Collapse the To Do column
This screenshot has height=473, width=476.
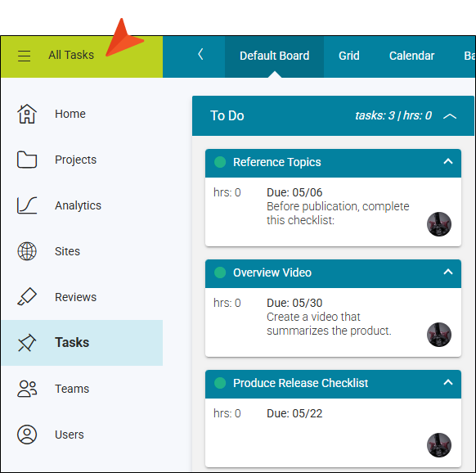point(450,116)
